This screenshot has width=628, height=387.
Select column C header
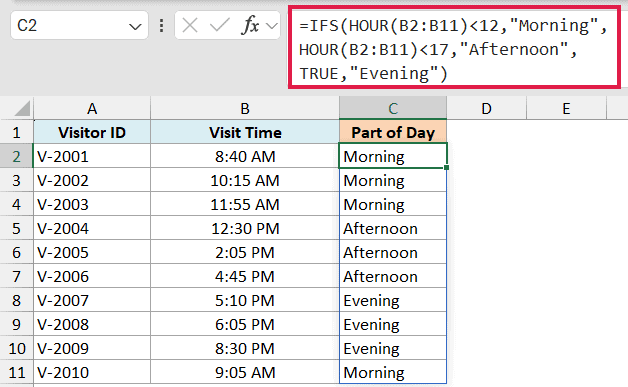pos(393,108)
